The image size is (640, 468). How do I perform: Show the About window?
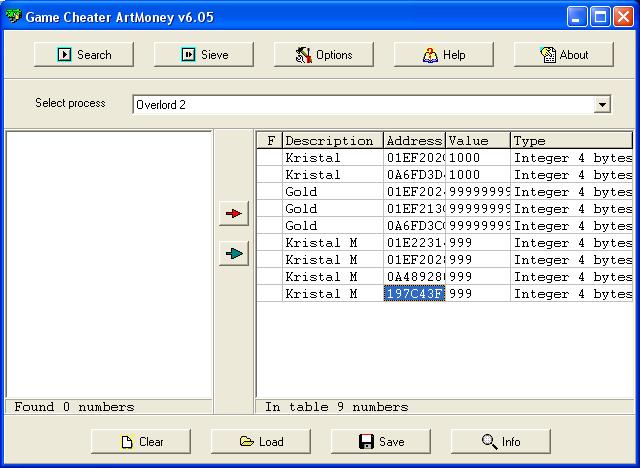point(564,54)
